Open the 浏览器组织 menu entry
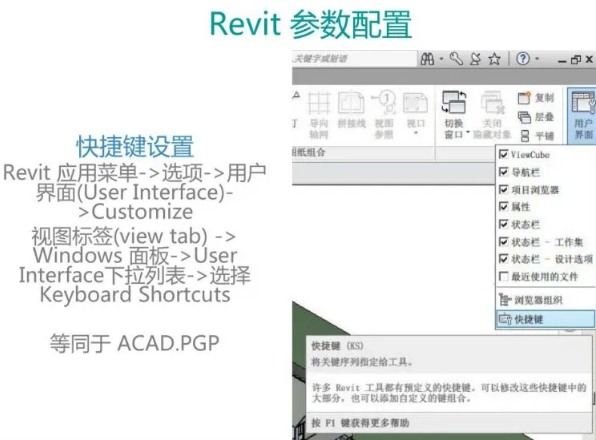Screen dimensions: 596x440 [546, 300]
